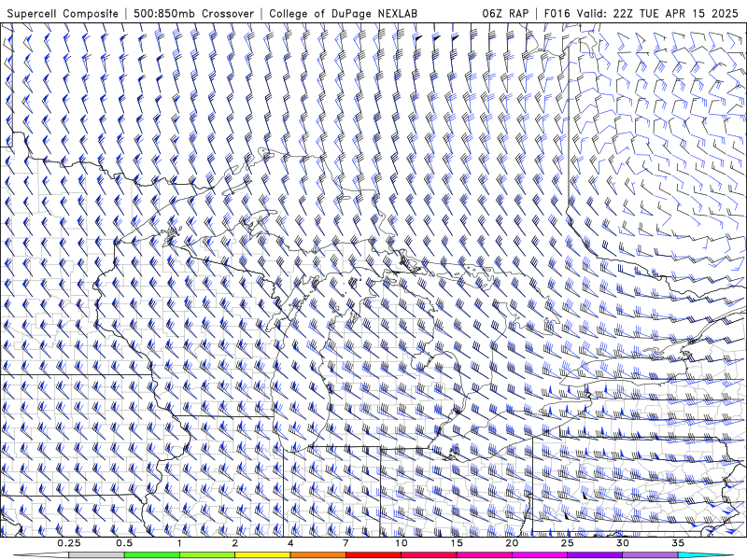
Task: Select the red color bar segment 7–10
Action: pos(373,555)
